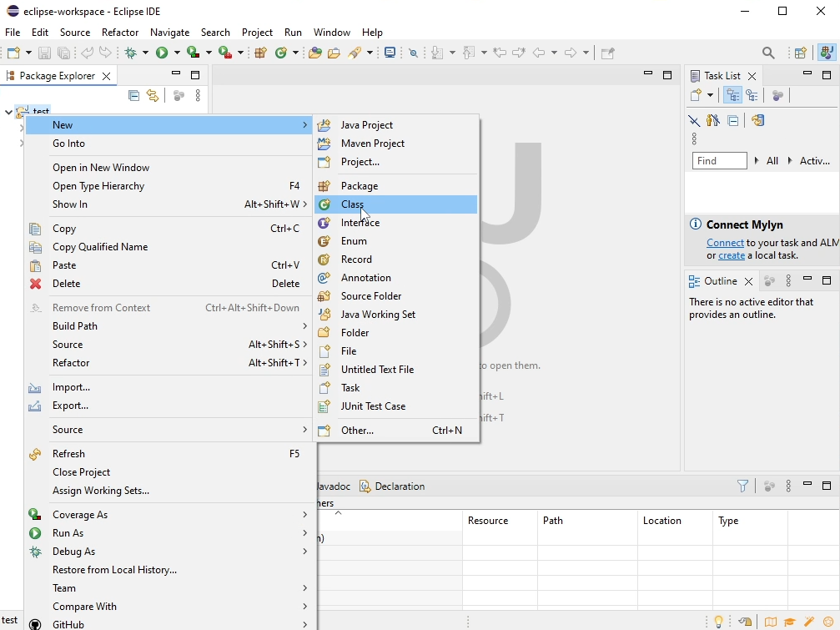This screenshot has width=840, height=630.
Task: Open the Package Explorer view menu (three dots)
Action: pyautogui.click(x=199, y=95)
